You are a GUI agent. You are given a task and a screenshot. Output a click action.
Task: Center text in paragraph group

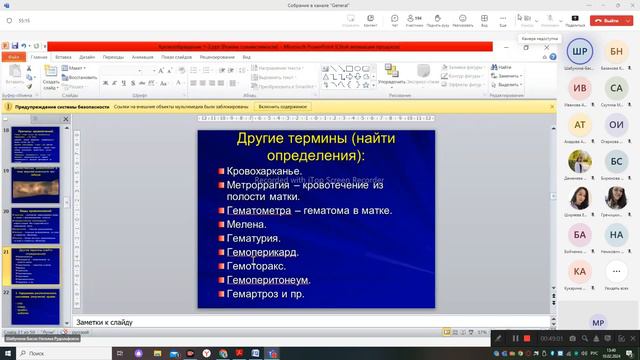[203, 83]
